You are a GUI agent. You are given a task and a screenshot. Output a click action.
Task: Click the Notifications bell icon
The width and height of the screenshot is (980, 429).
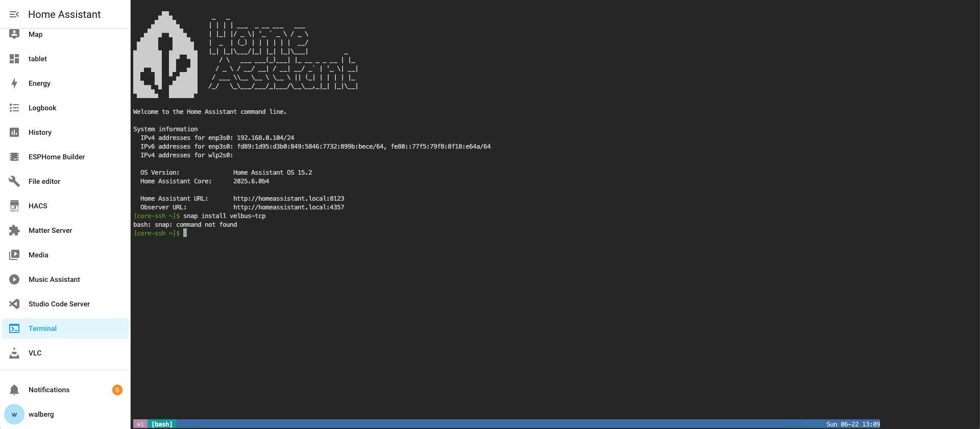click(x=14, y=390)
